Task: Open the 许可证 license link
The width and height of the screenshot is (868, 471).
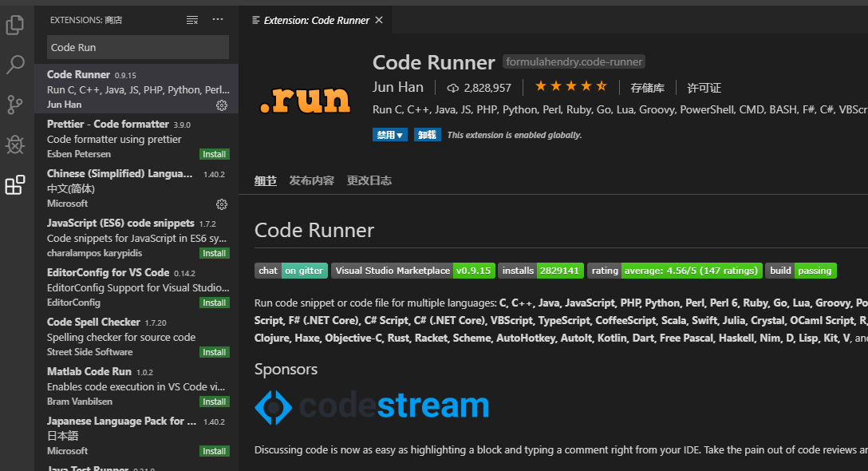Action: click(704, 88)
